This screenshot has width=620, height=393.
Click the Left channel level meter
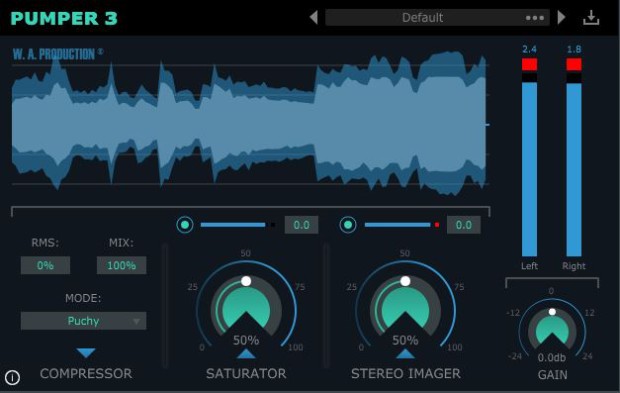click(529, 169)
